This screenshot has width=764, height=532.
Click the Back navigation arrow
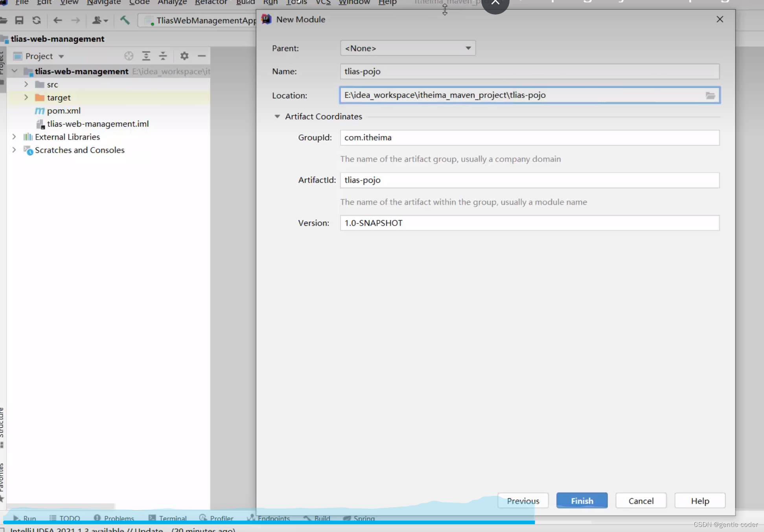[57, 20]
